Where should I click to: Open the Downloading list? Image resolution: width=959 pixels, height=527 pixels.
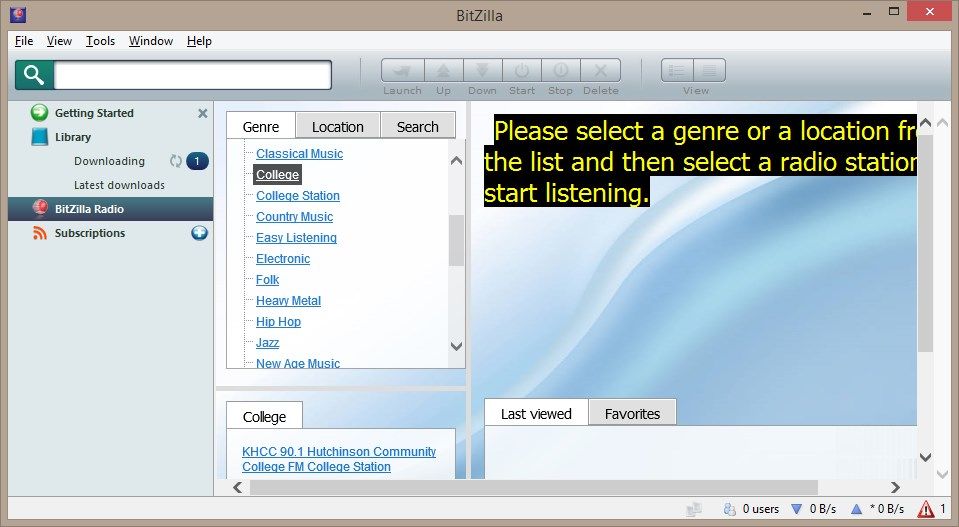(109, 161)
